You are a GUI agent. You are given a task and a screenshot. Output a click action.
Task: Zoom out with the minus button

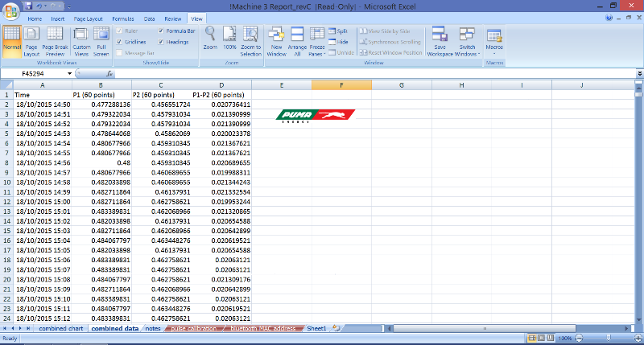[x=579, y=338]
